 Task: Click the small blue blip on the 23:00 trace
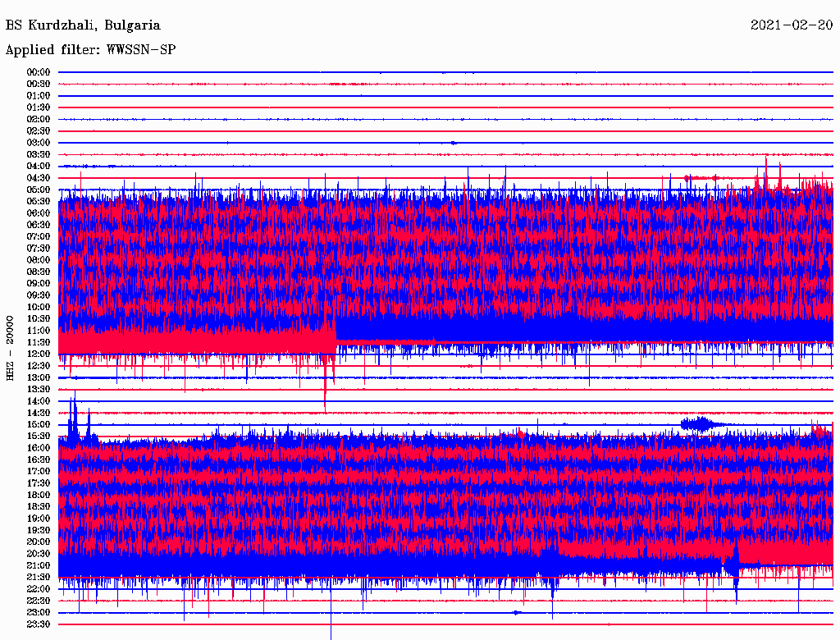[516, 612]
